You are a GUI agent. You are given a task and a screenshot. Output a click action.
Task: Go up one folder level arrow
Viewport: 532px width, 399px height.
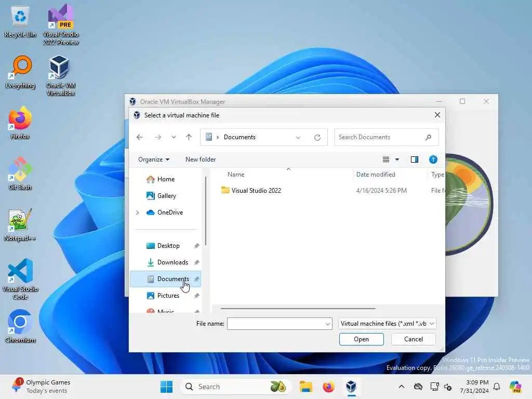pos(189,137)
